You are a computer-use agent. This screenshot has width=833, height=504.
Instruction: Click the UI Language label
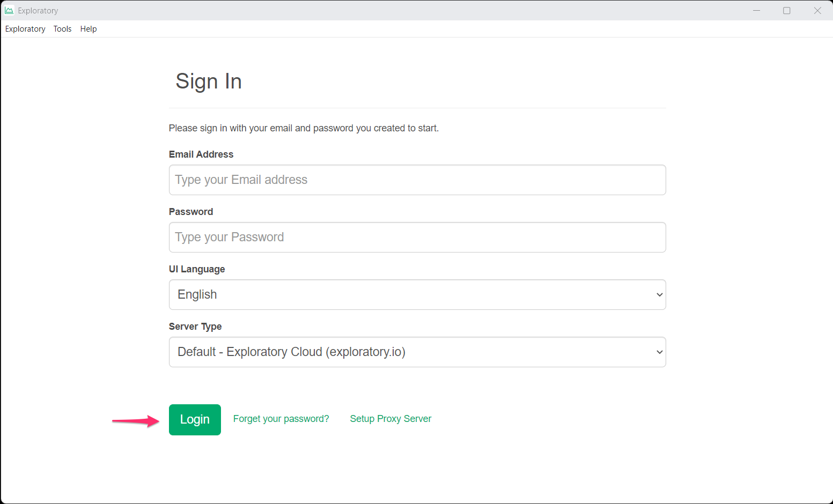[x=197, y=269]
